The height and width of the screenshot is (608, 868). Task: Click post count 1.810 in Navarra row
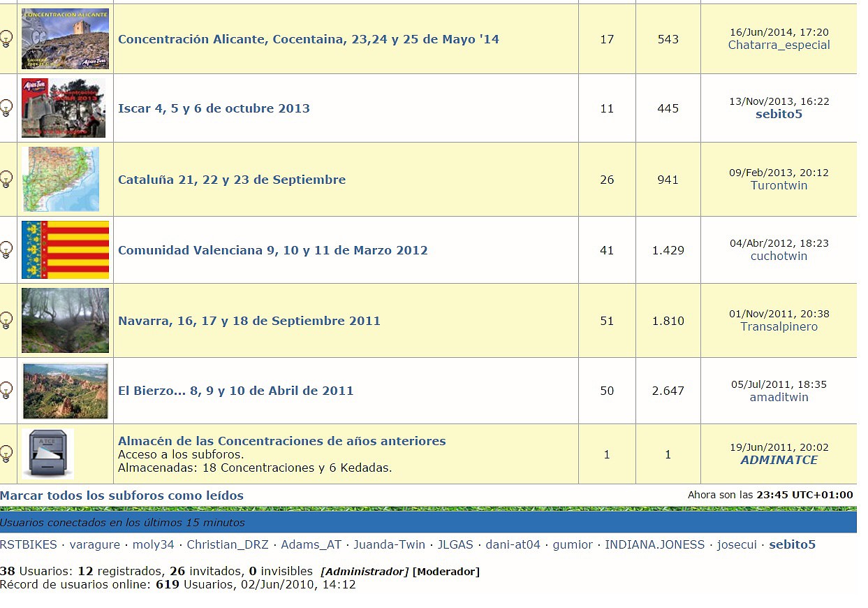668,321
